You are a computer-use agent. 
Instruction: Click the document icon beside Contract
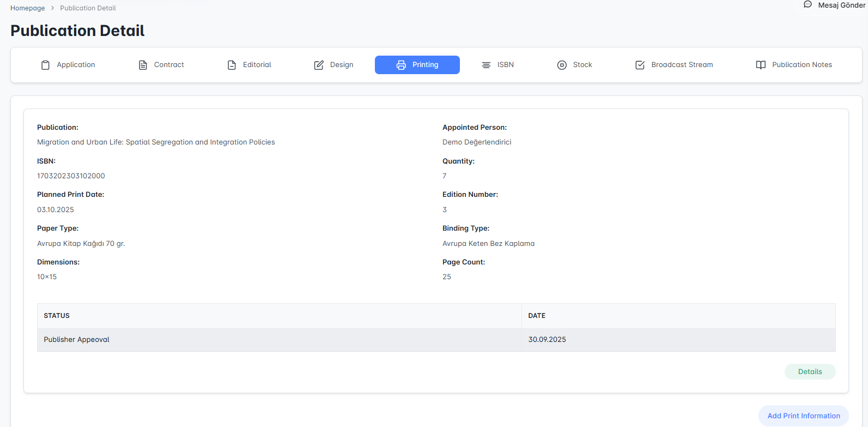click(143, 65)
